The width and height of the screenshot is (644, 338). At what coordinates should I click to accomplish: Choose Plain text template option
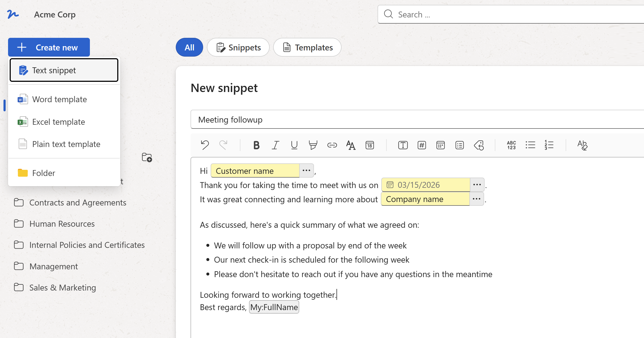(x=64, y=144)
